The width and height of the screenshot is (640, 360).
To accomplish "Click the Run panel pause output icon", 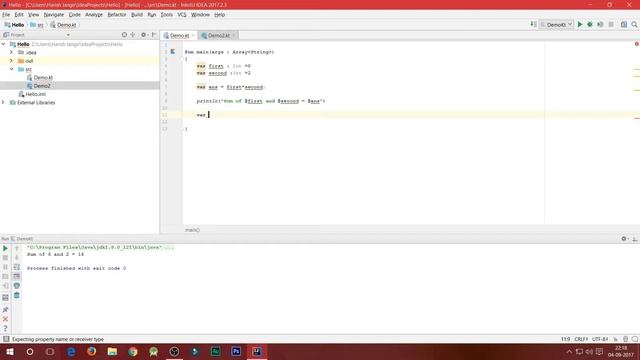I will point(5,267).
